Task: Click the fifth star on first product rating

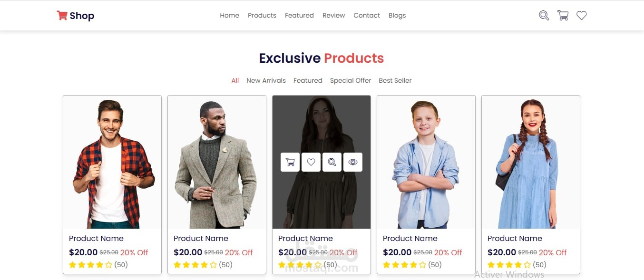Action: point(108,265)
